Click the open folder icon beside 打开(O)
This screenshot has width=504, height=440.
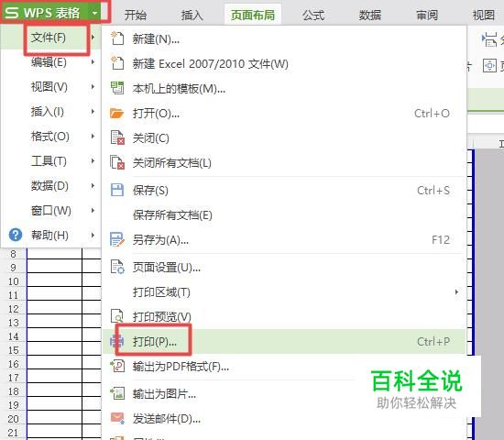(x=117, y=114)
